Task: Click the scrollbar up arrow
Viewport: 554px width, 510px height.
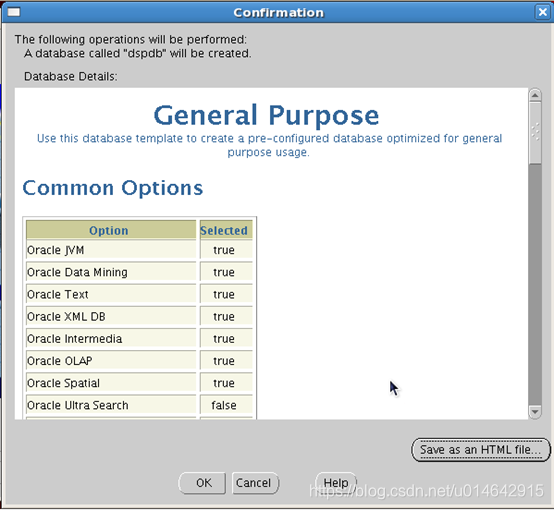Action: pos(535,95)
